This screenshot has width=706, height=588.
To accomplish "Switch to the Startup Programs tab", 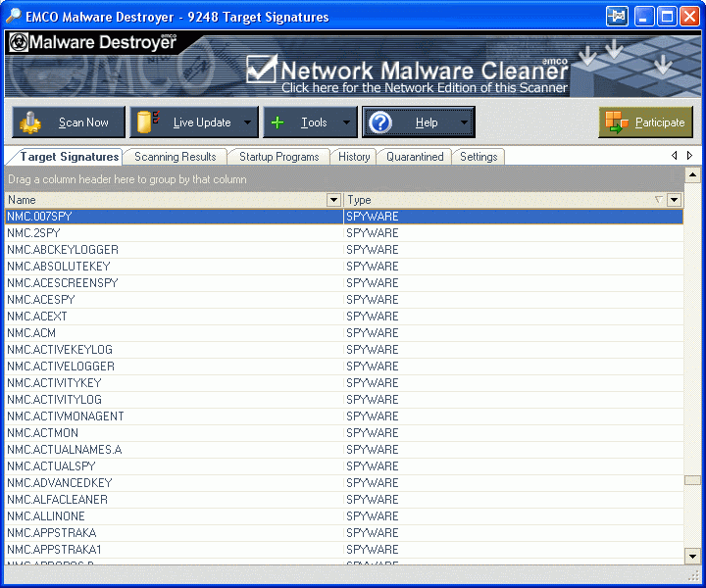I will [278, 157].
